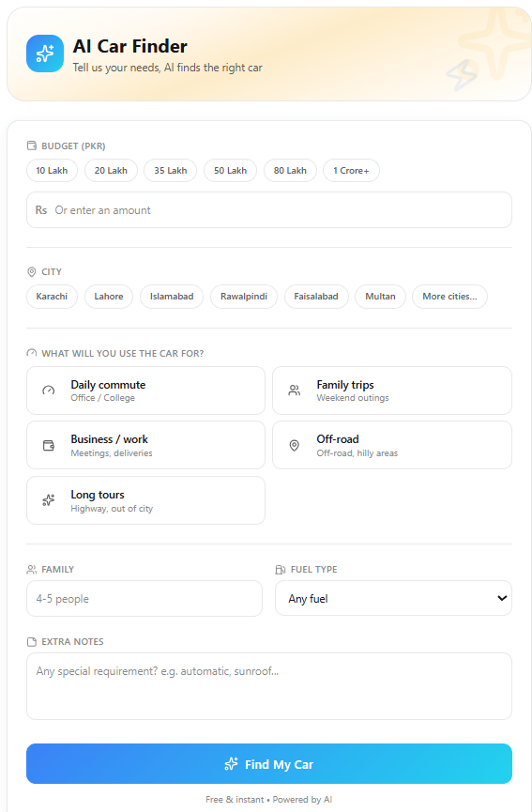Click the gauge icon beside usage heading
The image size is (532, 812).
pyautogui.click(x=32, y=353)
